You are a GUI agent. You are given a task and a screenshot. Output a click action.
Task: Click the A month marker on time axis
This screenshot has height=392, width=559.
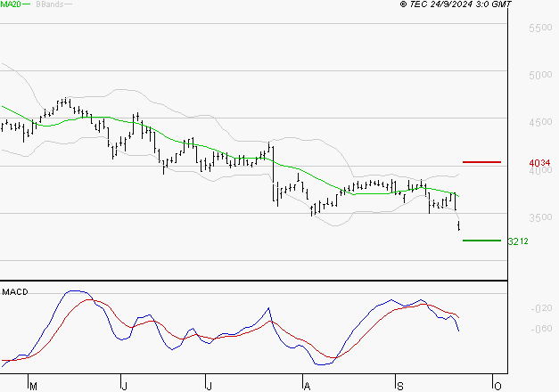[307, 387]
